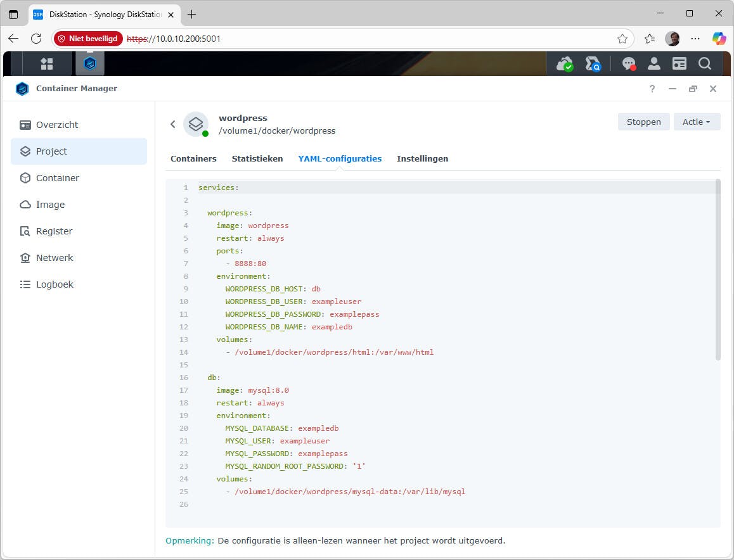Click the DSM search magnifier icon
734x560 pixels.
coord(704,63)
